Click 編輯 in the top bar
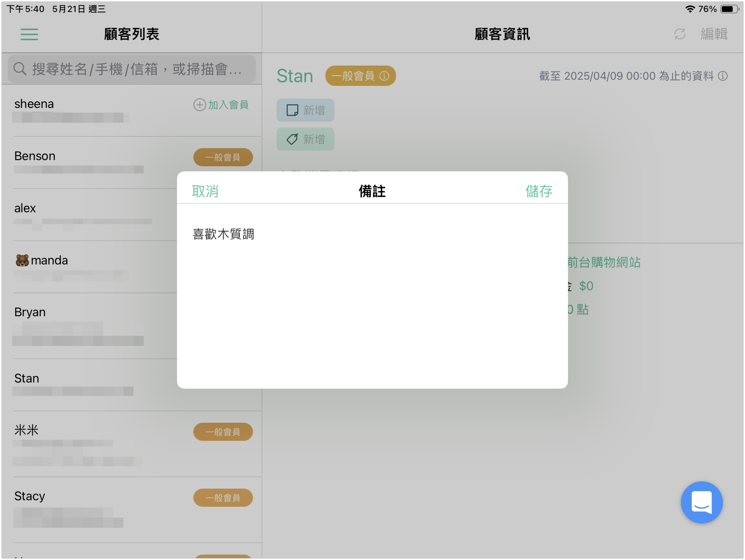Viewport: 745px width, 560px height. tap(714, 34)
